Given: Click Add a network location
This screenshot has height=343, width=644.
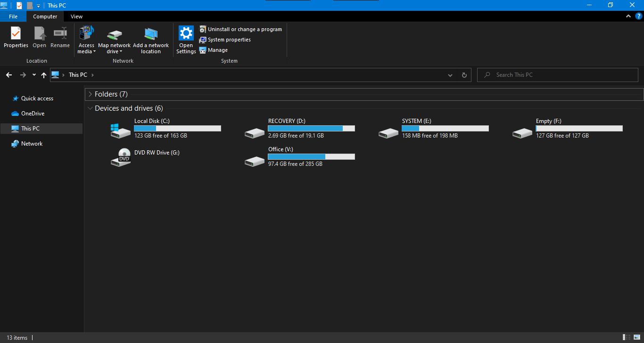Looking at the screenshot, I should (x=151, y=40).
